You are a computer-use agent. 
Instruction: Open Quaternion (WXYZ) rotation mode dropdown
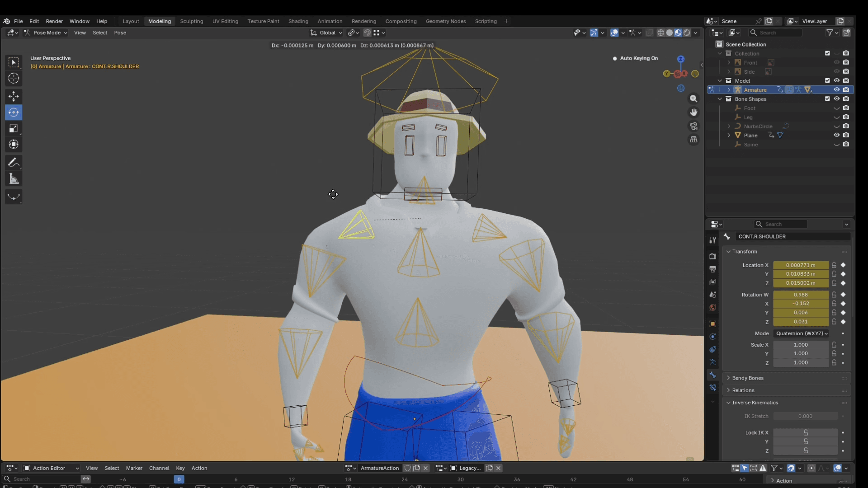coord(802,333)
